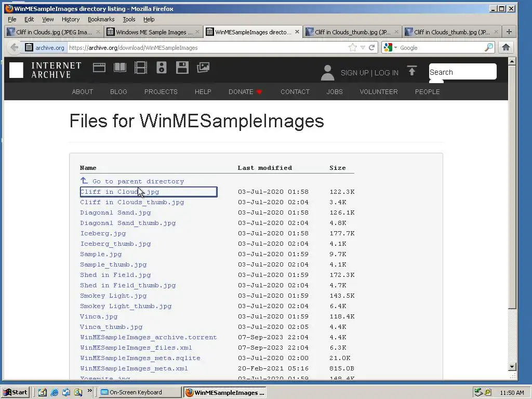532x399 pixels.
Task: Open the Google search engine dropdown
Action: [x=390, y=47]
